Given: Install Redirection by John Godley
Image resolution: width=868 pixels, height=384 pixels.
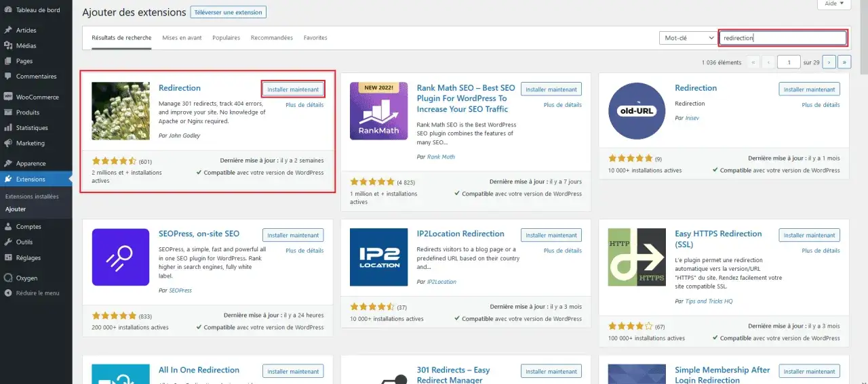Looking at the screenshot, I should click(293, 89).
